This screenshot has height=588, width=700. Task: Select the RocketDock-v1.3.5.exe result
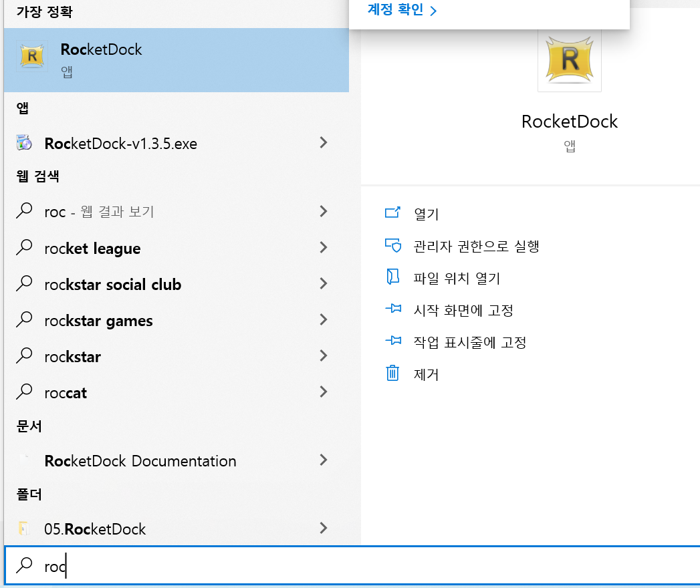177,143
